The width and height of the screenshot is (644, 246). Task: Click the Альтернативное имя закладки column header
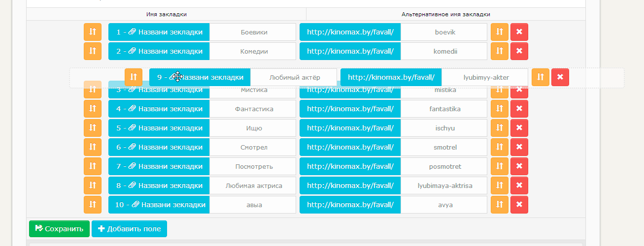click(446, 14)
